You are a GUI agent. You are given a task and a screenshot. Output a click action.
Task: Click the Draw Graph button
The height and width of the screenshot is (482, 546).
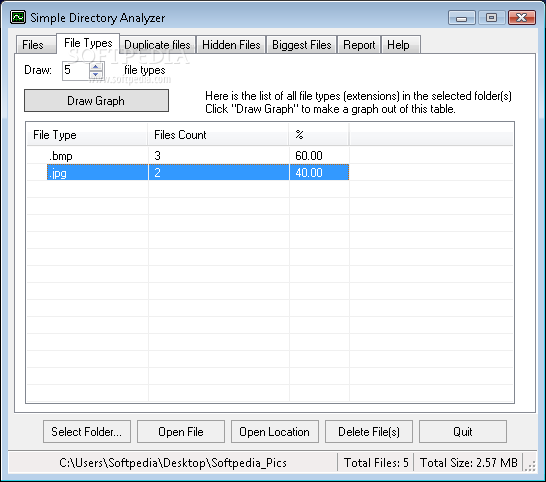[96, 101]
